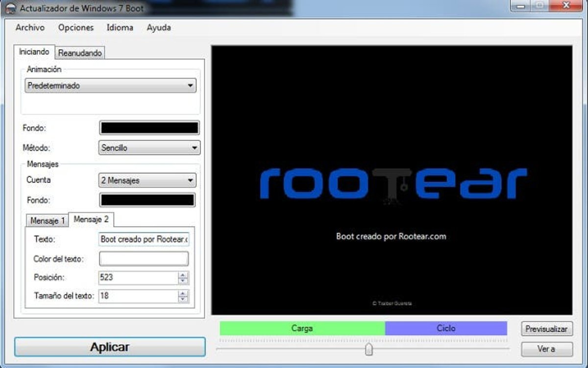Click the animation frame slider thumb
This screenshot has height=368, width=588.
tap(369, 349)
